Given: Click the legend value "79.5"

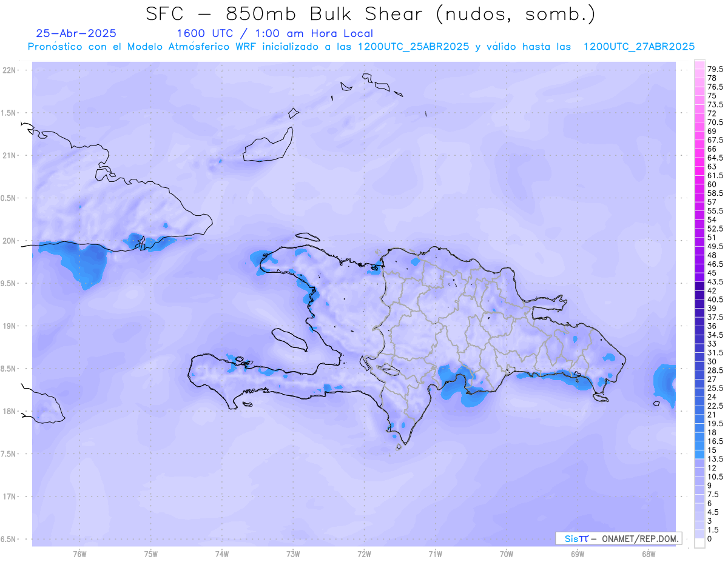Looking at the screenshot, I should click(x=715, y=69).
